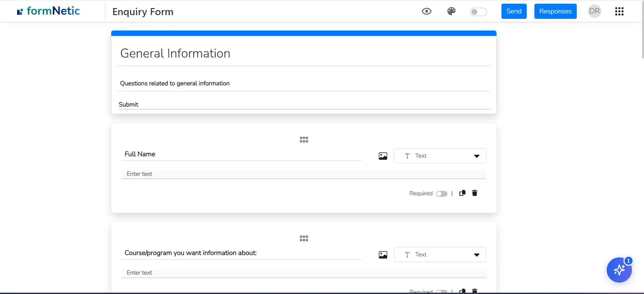644x294 pixels.
Task: Open the theme palette icon
Action: pos(451,11)
